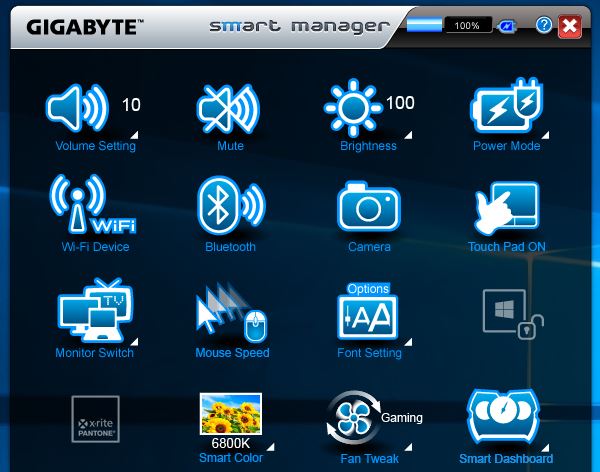
Task: Click the smart manager title text
Action: coord(300,27)
